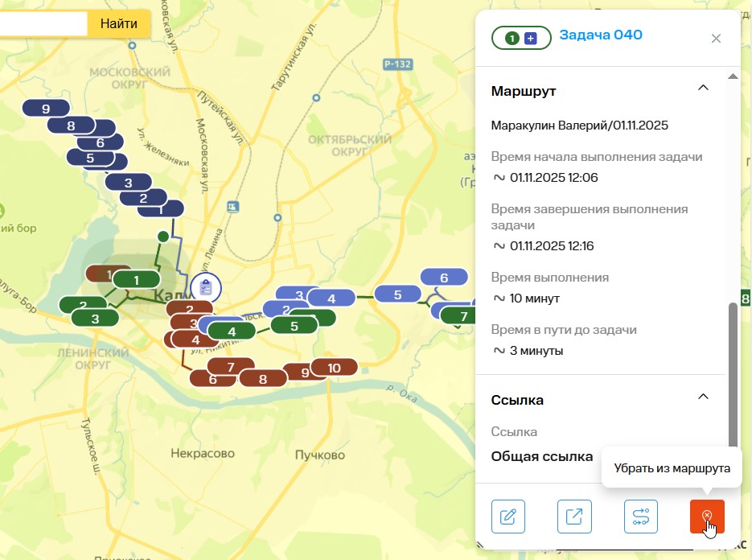
Task: Collapse the Ссылка section
Action: pos(702,397)
